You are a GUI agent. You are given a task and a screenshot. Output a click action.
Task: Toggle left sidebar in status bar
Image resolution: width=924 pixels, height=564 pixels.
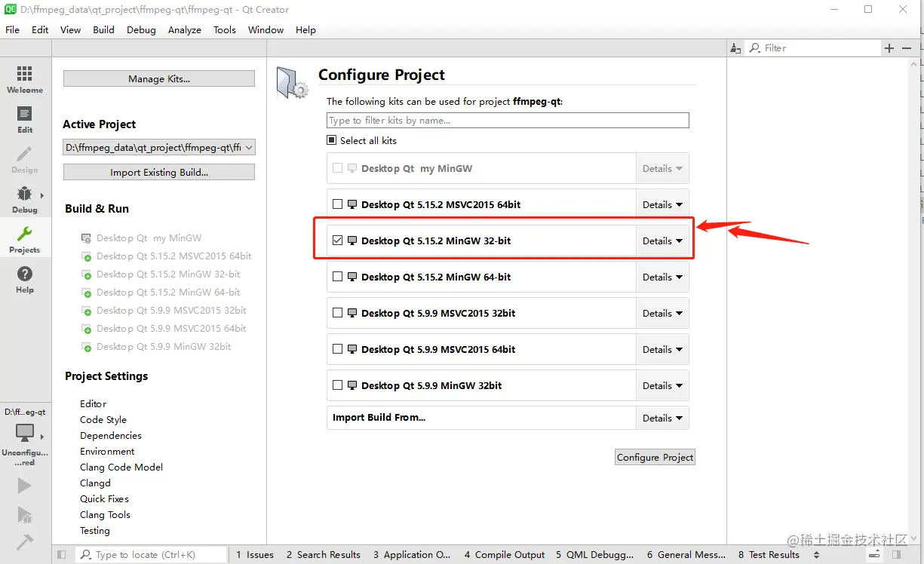(x=62, y=554)
